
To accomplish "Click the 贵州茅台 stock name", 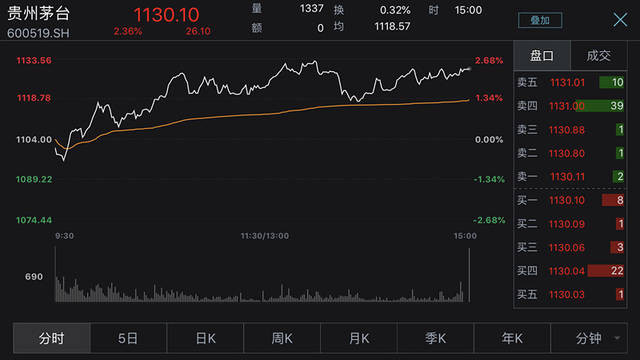I will [38, 13].
